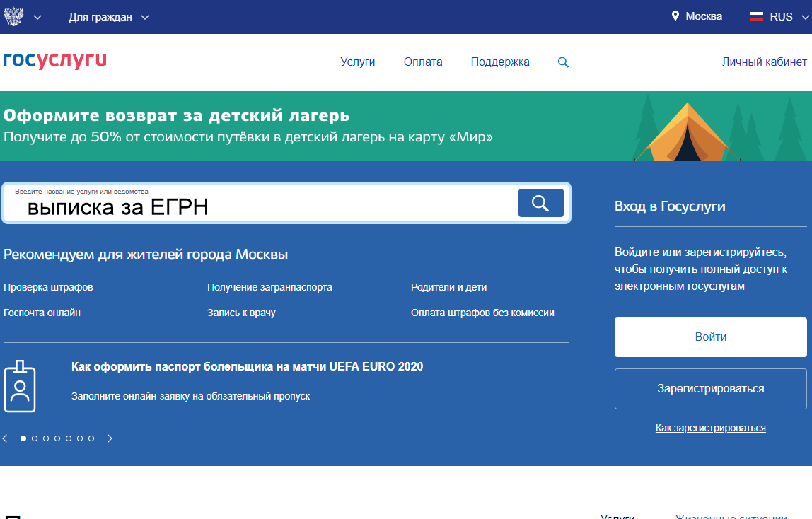This screenshot has height=519, width=812.
Task: Click the Russian flag icon
Action: (757, 16)
